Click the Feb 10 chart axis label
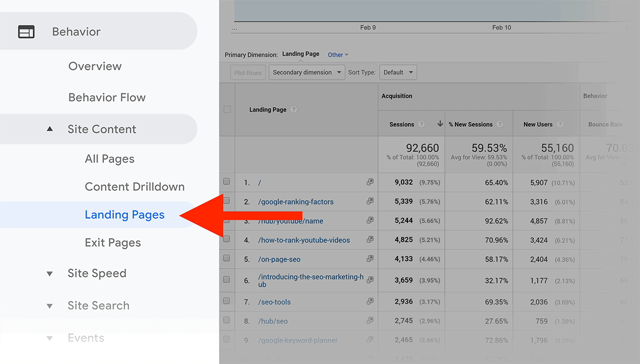 (x=501, y=28)
